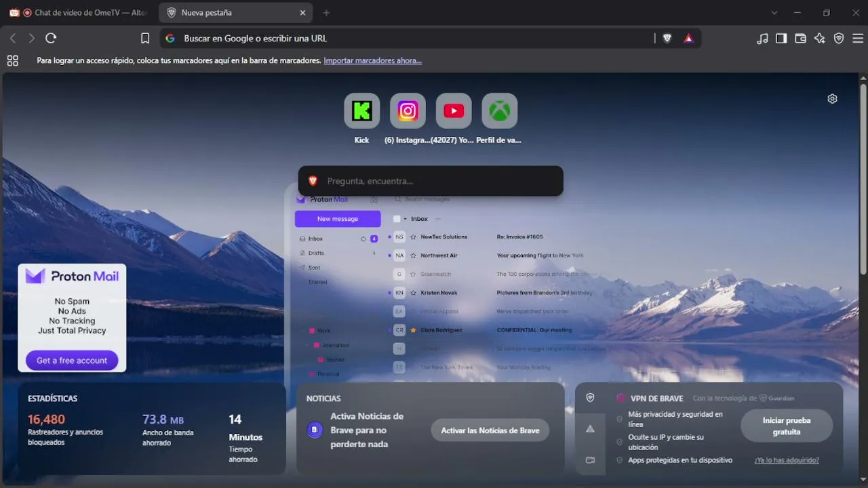Open the apps grid icon in the bookmarks bar
868x488 pixels.
13,60
